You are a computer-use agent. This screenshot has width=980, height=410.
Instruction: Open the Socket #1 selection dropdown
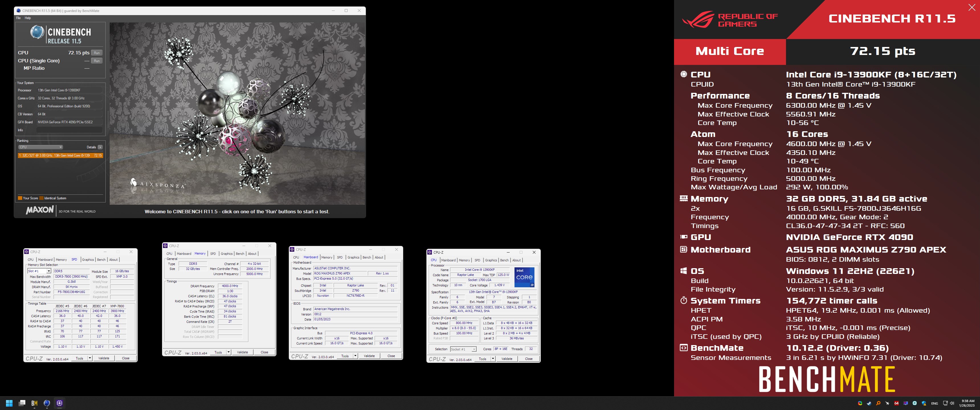click(463, 349)
